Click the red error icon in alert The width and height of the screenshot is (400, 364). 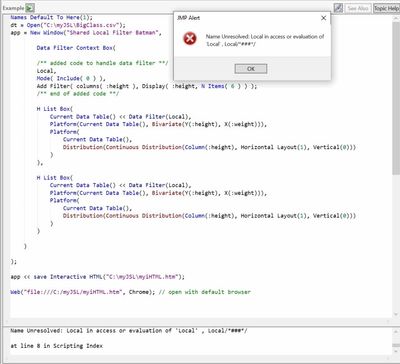[x=190, y=39]
